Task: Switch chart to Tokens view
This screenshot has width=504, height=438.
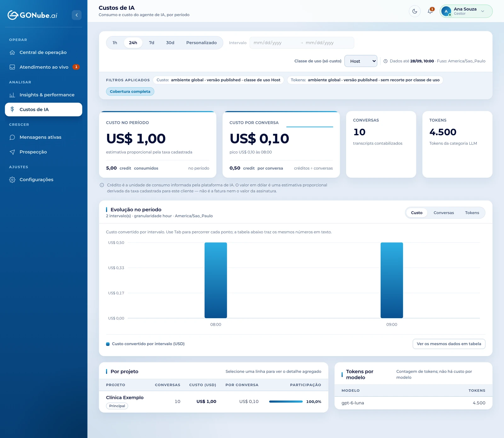Action: [472, 213]
